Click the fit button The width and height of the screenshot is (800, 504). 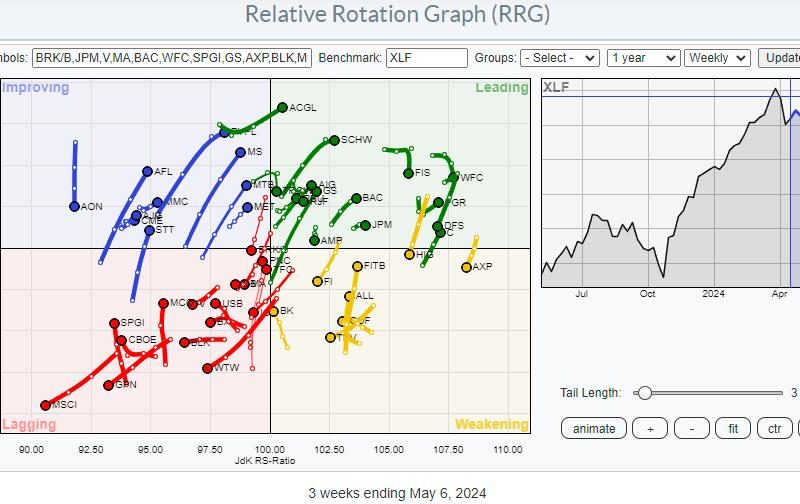(733, 429)
